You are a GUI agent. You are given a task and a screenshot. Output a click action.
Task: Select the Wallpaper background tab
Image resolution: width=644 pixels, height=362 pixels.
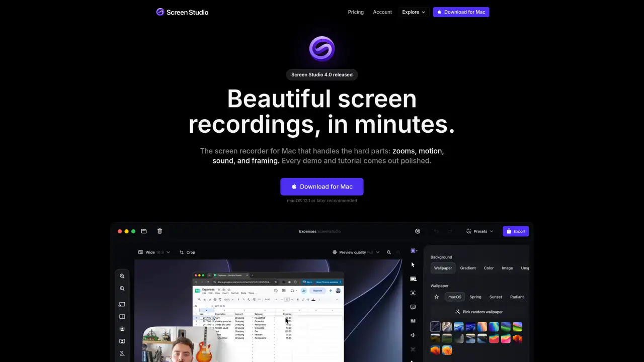tap(443, 268)
